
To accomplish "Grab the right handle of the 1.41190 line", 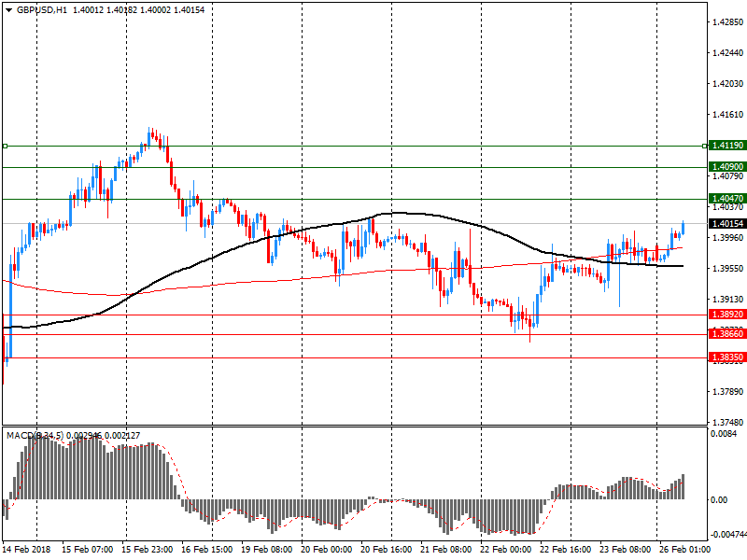I will coord(705,147).
